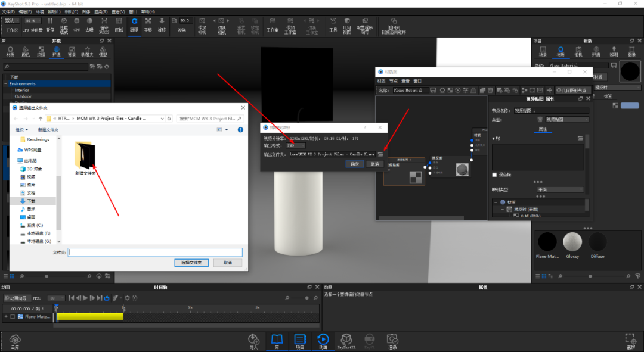Click trash delete icon in material graph toolbar
Viewport: 644px width, 352px height.
(x=490, y=91)
